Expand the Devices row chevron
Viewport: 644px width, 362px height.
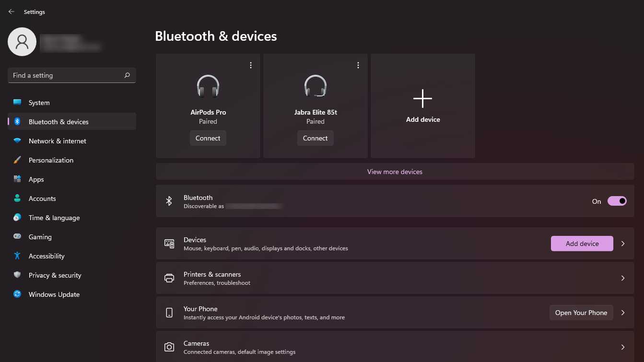click(623, 244)
